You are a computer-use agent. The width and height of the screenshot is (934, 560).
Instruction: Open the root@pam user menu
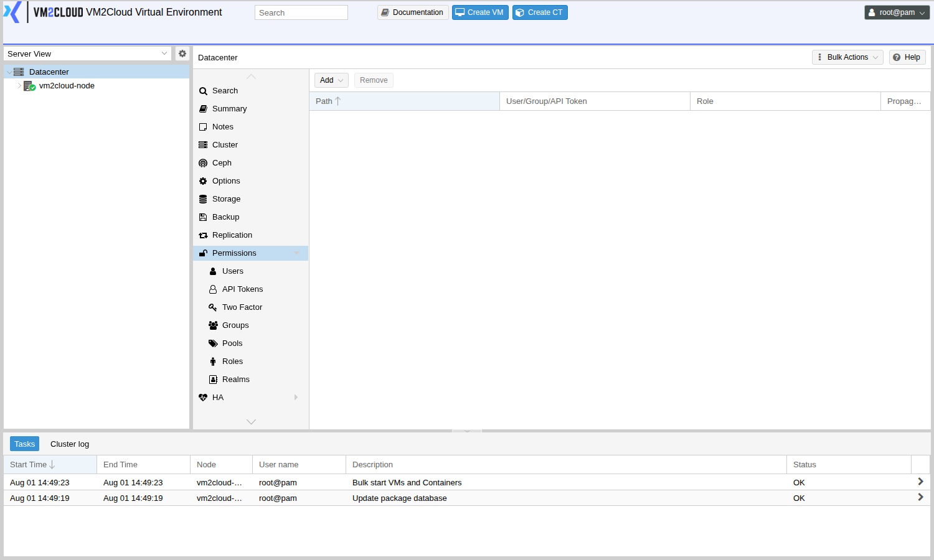[x=897, y=12]
